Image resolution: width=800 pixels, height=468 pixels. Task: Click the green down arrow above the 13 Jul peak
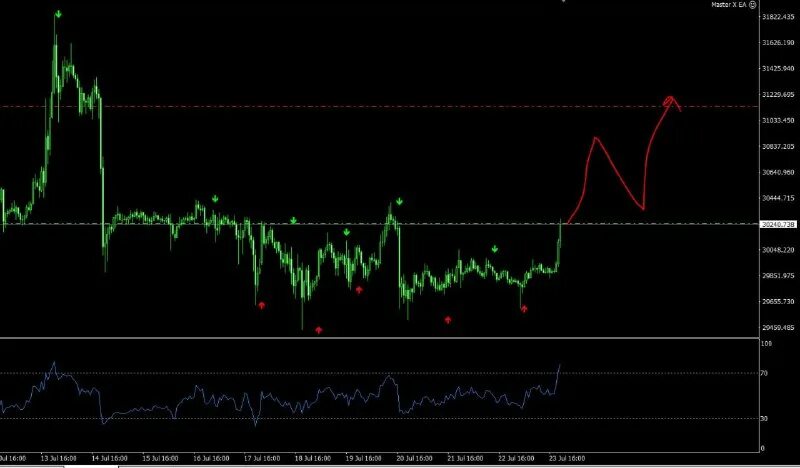pos(59,14)
